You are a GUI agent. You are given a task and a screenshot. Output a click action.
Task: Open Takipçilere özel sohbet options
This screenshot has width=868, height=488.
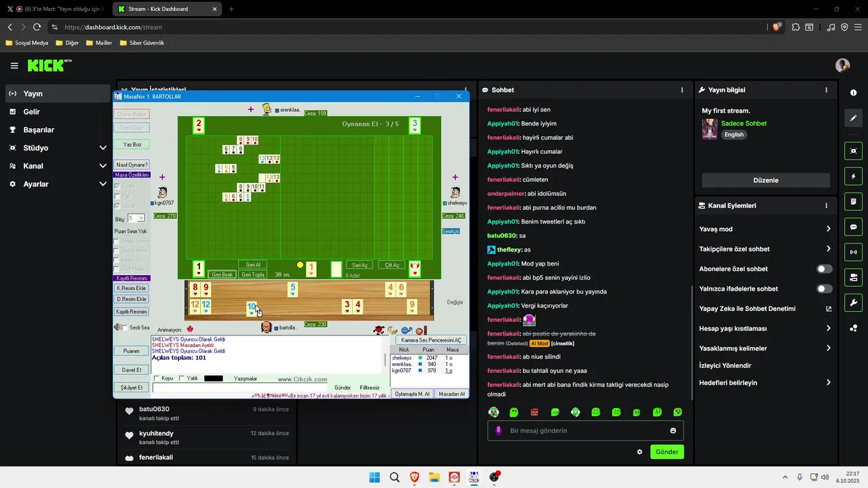765,249
